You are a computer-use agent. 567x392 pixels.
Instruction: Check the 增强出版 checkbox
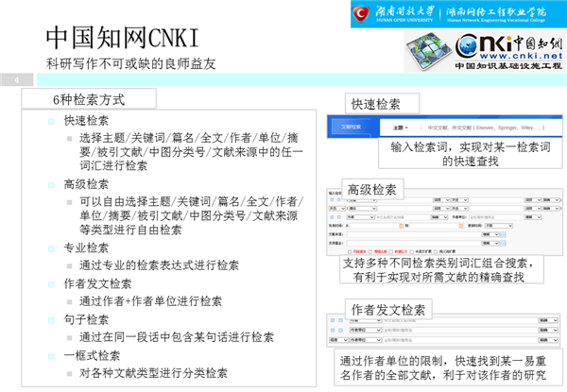pos(370,251)
